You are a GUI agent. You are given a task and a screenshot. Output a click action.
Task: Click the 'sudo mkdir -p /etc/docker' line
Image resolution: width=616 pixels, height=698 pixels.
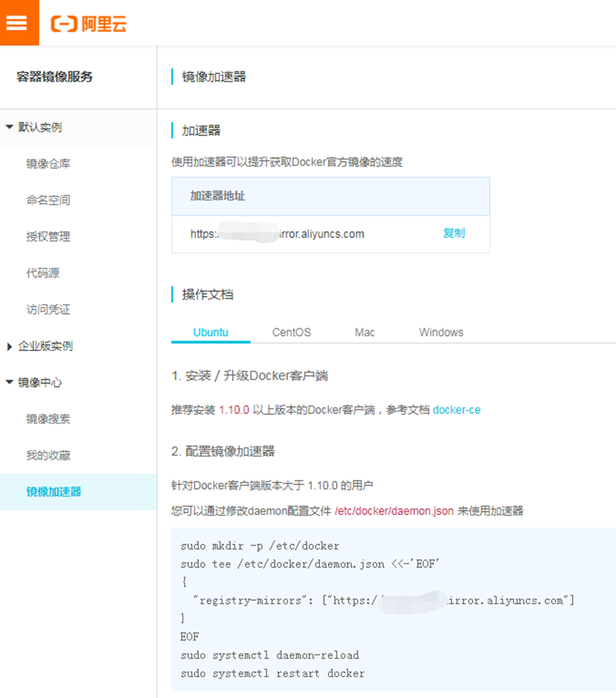point(260,546)
